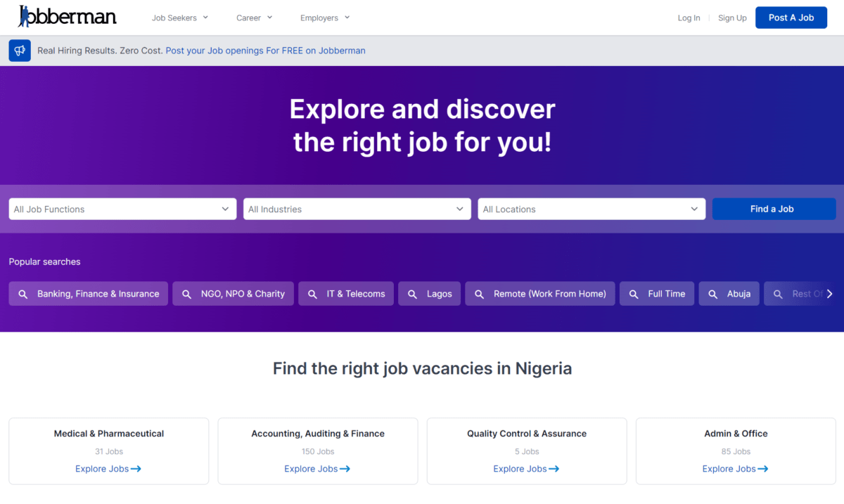The width and height of the screenshot is (844, 504).
Task: Click the search icon on IT & Telecoms chip
Action: tap(313, 294)
